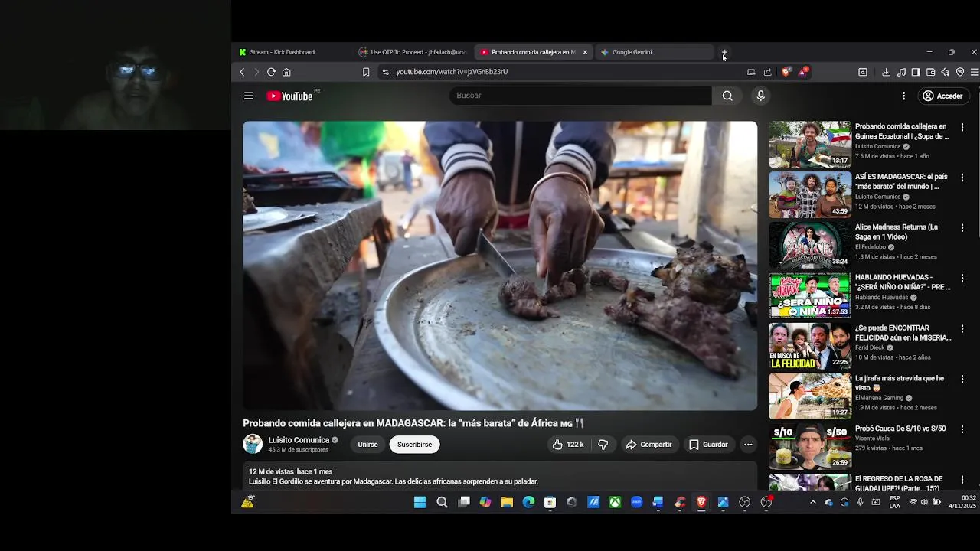The width and height of the screenshot is (980, 551).
Task: Open the giraffe video thumbnail 19:27
Action: (810, 396)
